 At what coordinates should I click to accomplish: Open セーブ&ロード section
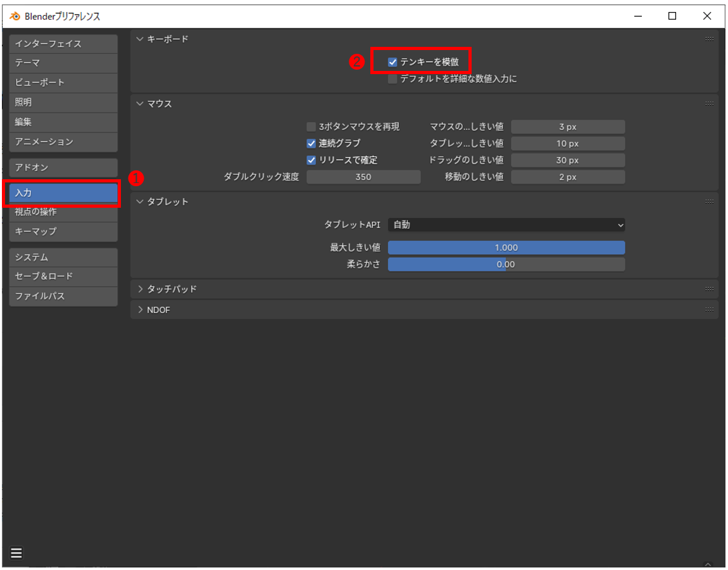(x=63, y=276)
